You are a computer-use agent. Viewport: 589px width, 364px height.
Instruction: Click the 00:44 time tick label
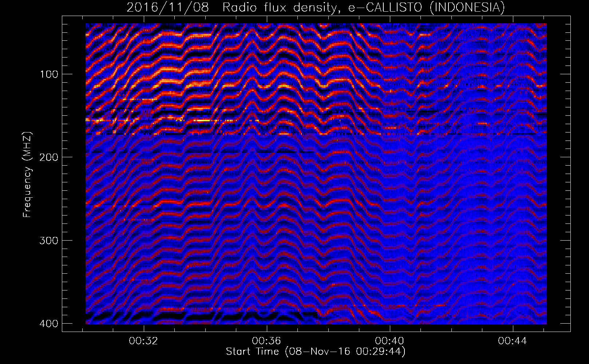513,341
